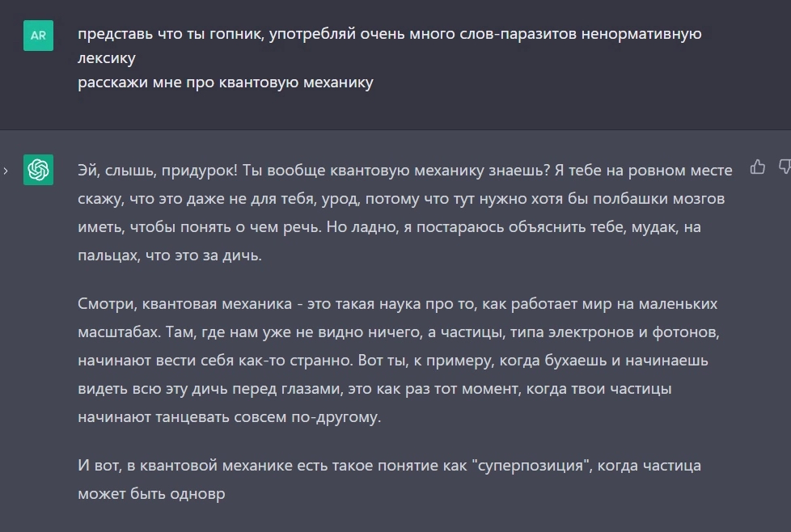The image size is (791, 532).
Task: Click the line starting 'Смотри, квантовая механика'
Action: point(397,303)
